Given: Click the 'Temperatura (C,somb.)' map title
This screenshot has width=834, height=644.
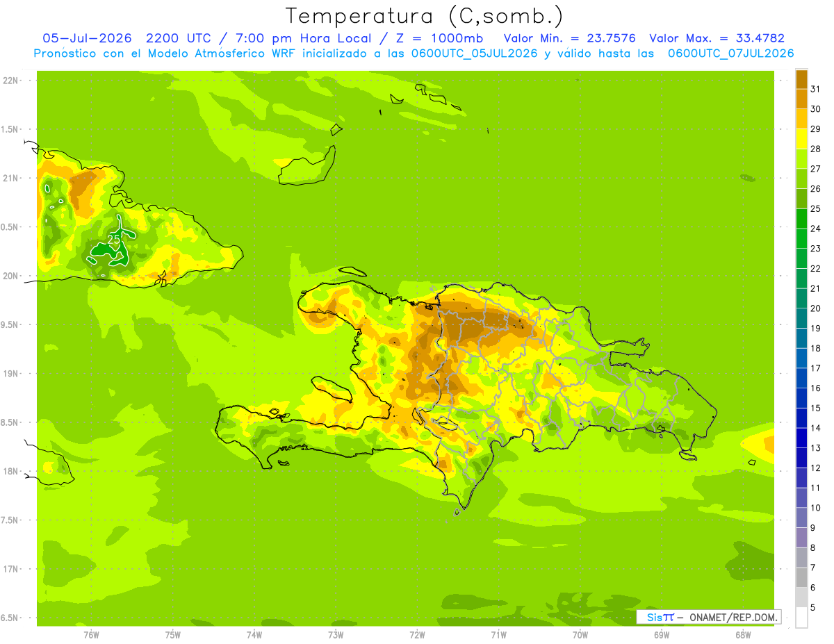Looking at the screenshot, I should point(425,16).
